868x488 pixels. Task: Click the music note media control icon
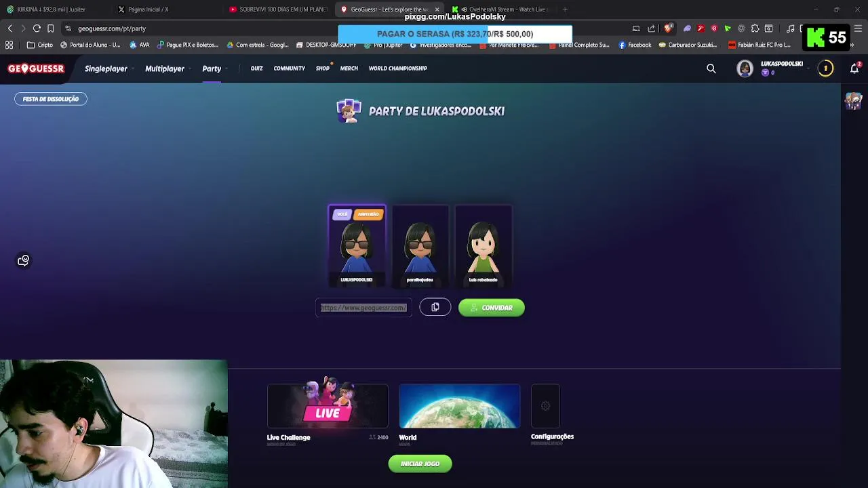pyautogui.click(x=791, y=28)
